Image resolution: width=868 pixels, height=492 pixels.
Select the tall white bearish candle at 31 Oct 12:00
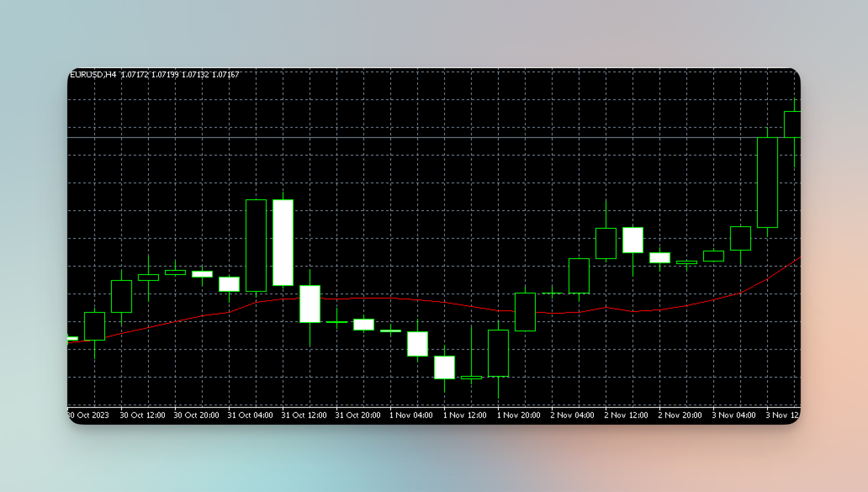[283, 242]
